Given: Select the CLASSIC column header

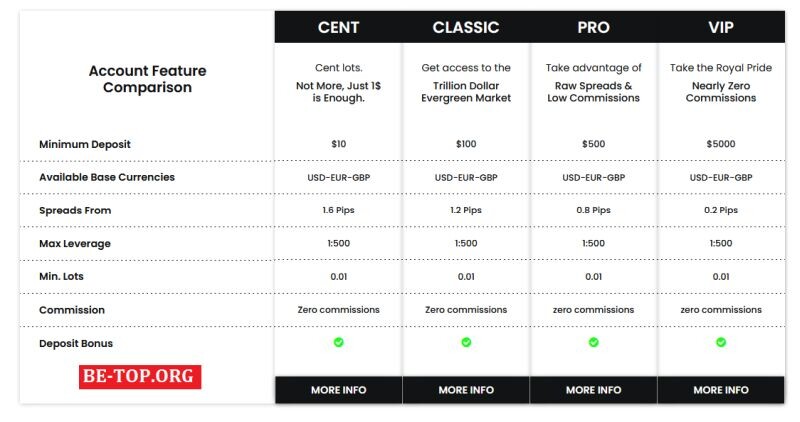Looking at the screenshot, I should [466, 27].
